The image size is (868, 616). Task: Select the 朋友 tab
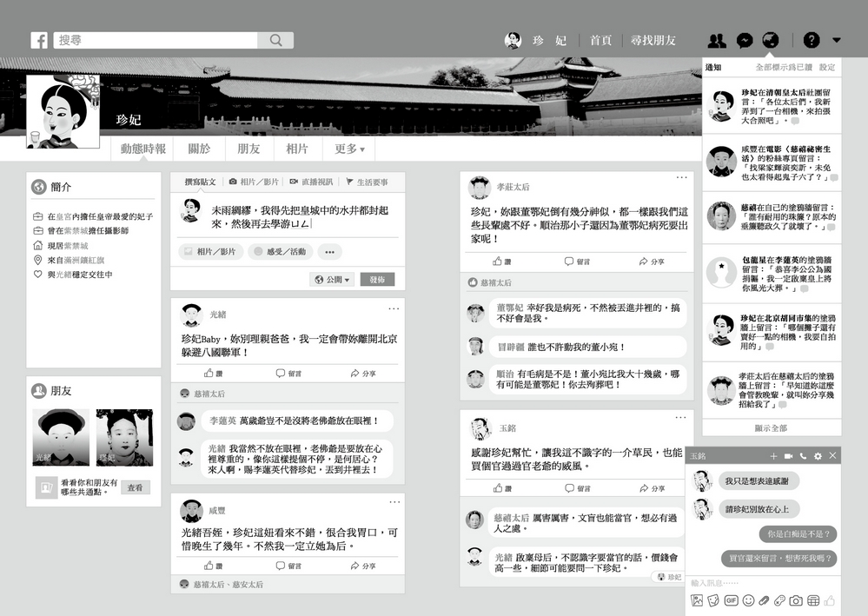coord(248,149)
